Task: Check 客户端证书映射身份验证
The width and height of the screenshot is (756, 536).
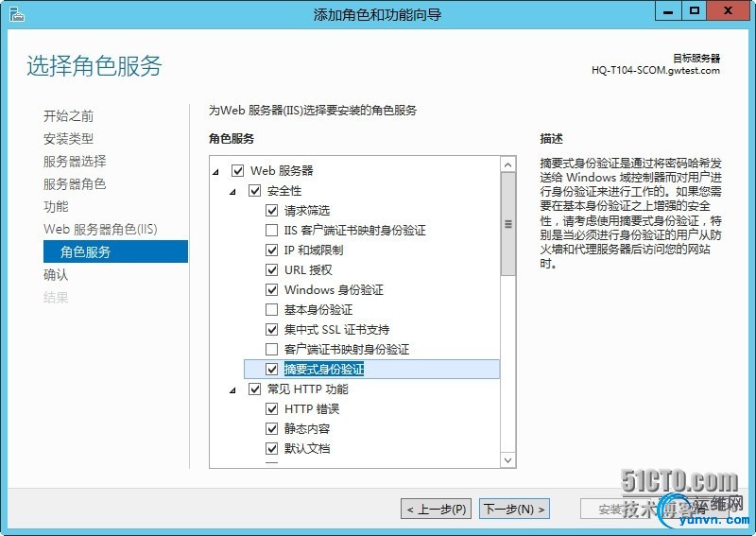Action: pyautogui.click(x=272, y=349)
